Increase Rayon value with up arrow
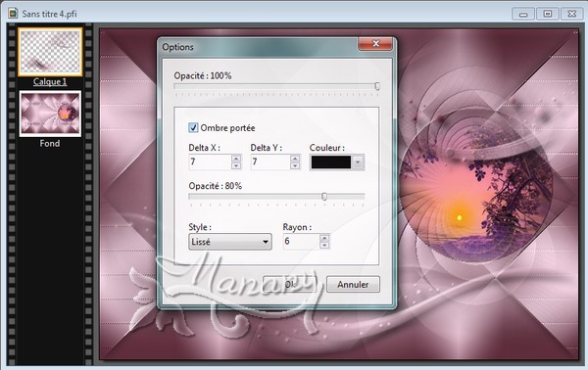588x370 pixels. pos(324,238)
